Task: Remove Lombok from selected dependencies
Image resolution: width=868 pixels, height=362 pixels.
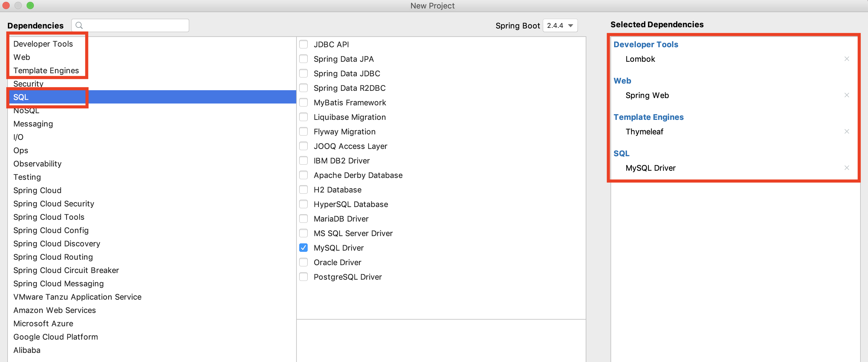Action: [846, 59]
